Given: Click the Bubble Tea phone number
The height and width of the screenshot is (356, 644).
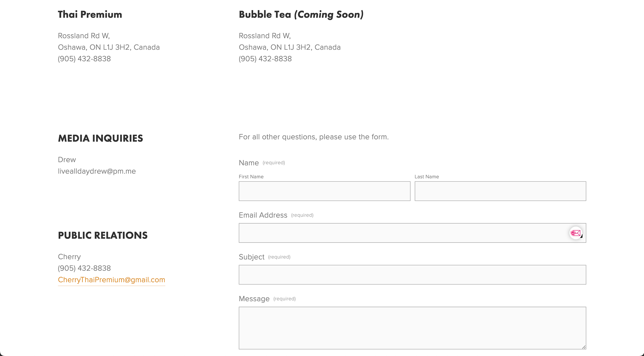Looking at the screenshot, I should (x=265, y=59).
